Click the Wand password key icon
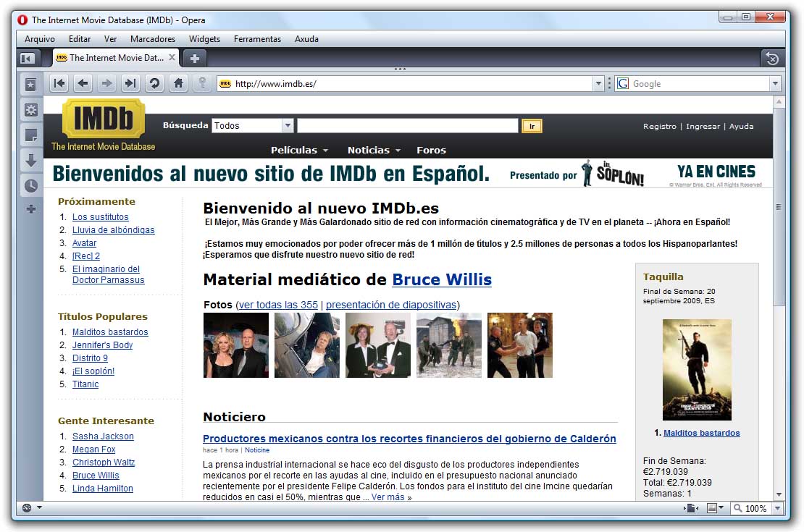This screenshot has height=532, width=804. click(x=203, y=83)
